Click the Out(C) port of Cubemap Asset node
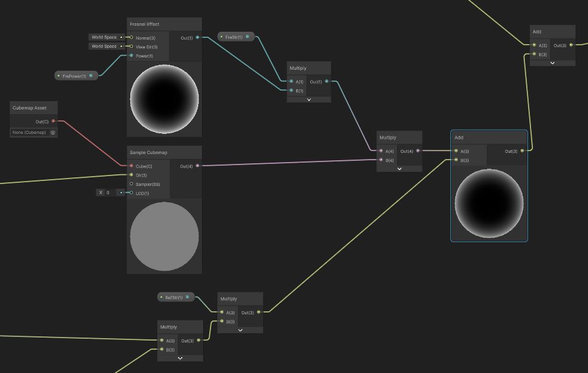Image resolution: width=588 pixels, height=373 pixels. pyautogui.click(x=53, y=121)
